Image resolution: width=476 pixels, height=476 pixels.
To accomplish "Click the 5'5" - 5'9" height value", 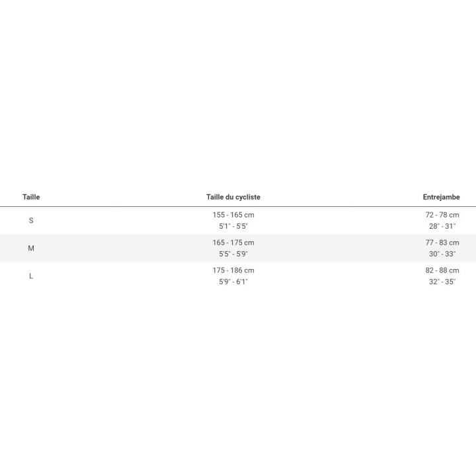I will [x=233, y=254].
